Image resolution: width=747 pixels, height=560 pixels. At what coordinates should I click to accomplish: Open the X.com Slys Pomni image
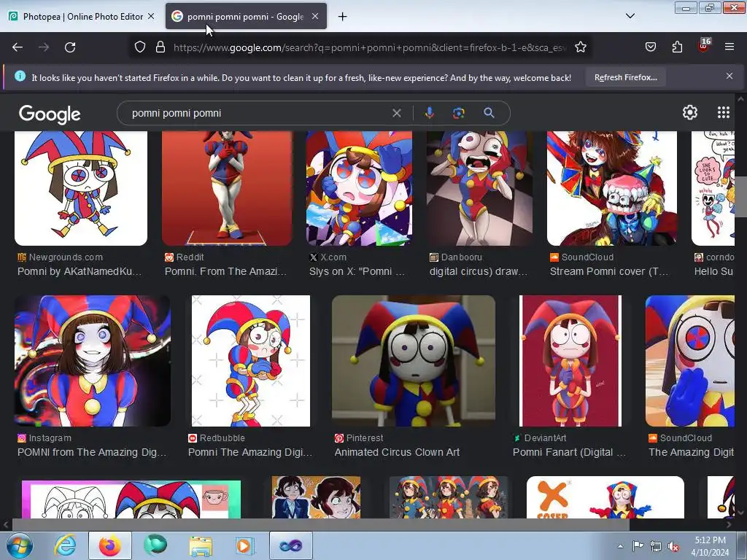tap(359, 189)
